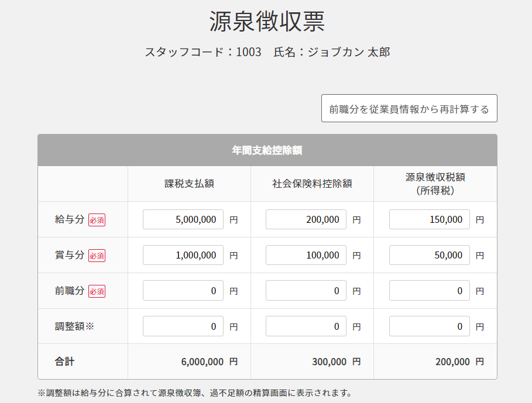Click the 給与分 源泉徴収税額 field
532x403 pixels.
pos(429,219)
